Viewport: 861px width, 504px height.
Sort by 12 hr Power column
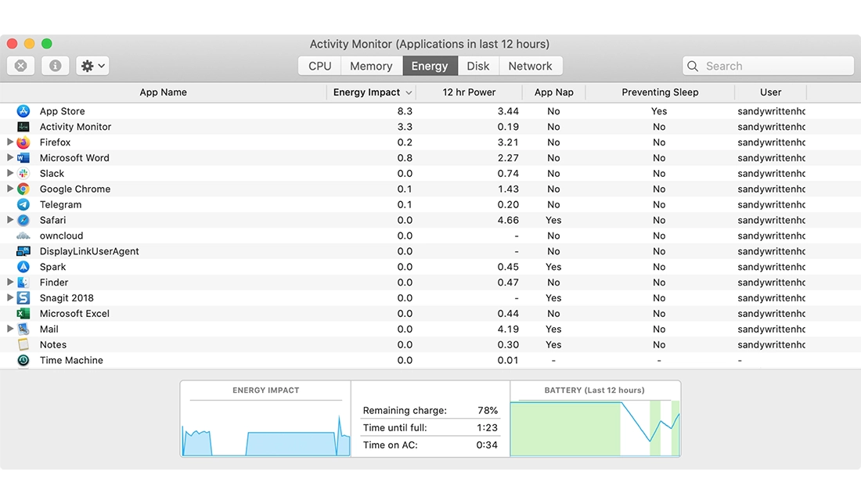pos(469,92)
